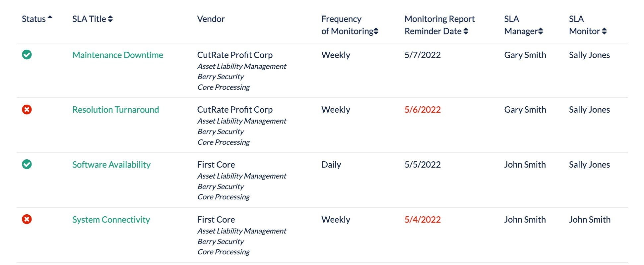Click the 5/7/2022 reminder date cell
The width and height of the screenshot is (644, 265).
(422, 55)
